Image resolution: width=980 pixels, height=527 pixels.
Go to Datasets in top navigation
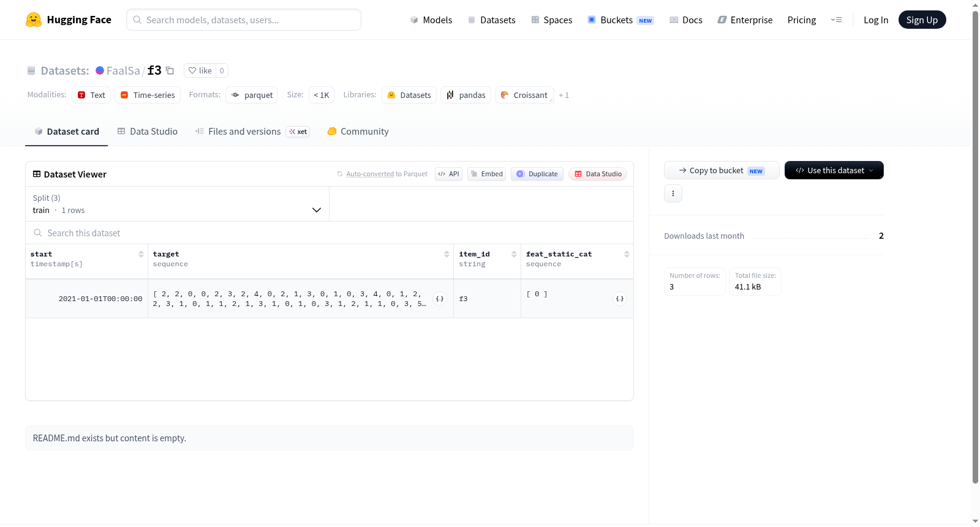[492, 20]
